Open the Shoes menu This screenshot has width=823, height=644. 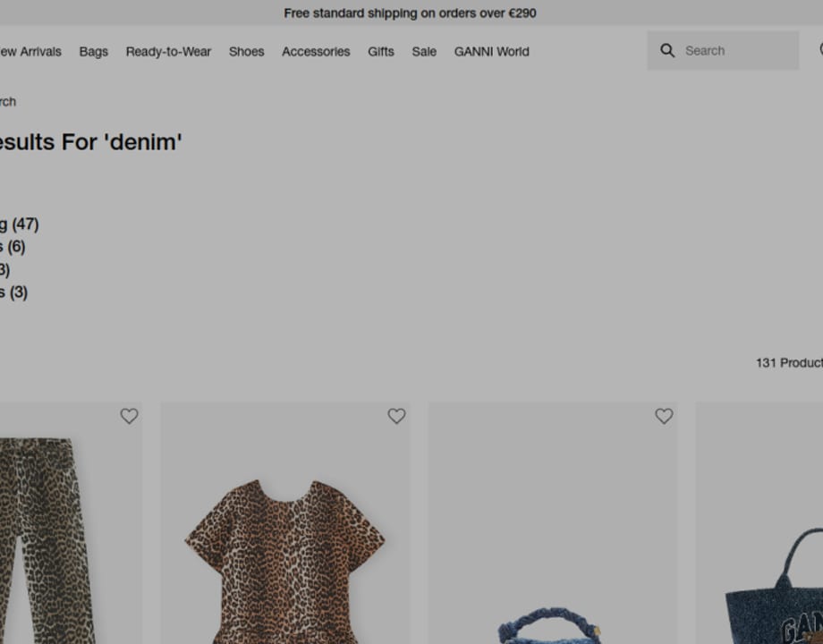246,52
